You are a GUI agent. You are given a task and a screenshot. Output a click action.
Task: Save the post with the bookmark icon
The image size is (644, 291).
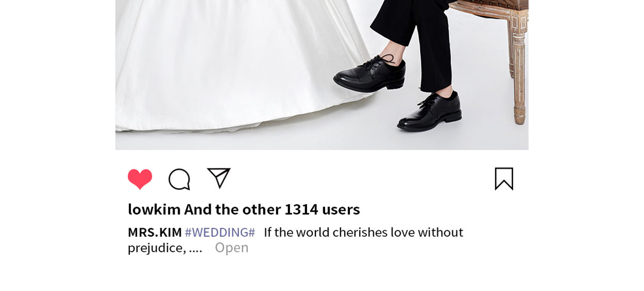(504, 179)
